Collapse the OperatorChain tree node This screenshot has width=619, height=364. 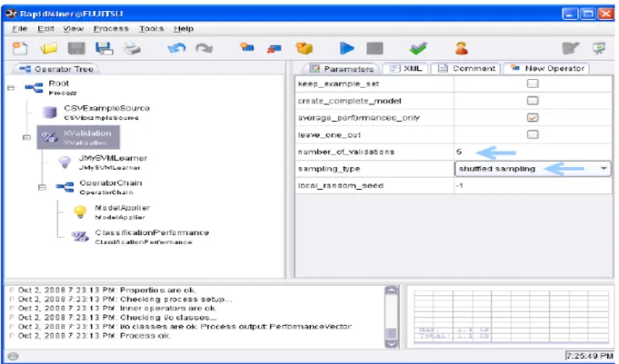(x=42, y=187)
